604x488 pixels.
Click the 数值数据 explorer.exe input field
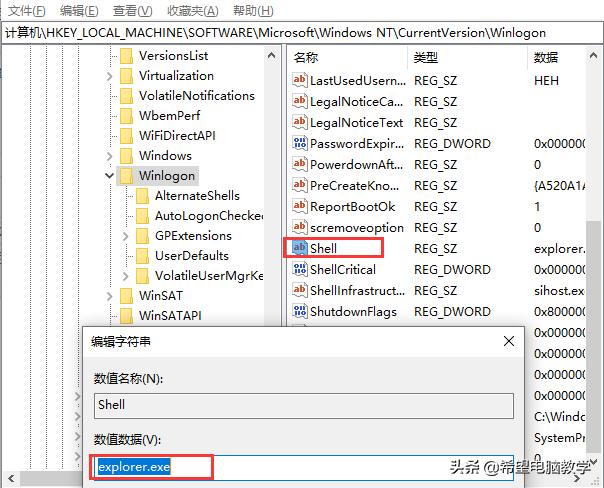point(304,468)
